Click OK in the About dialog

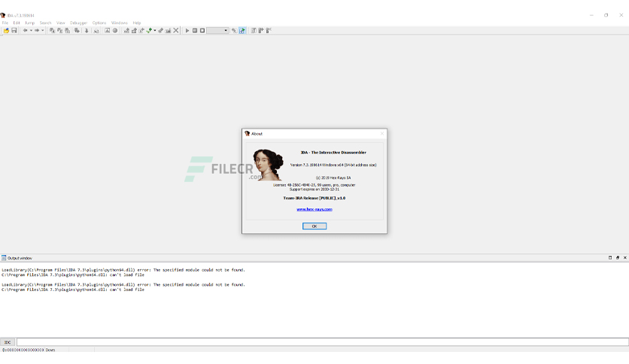tap(314, 226)
